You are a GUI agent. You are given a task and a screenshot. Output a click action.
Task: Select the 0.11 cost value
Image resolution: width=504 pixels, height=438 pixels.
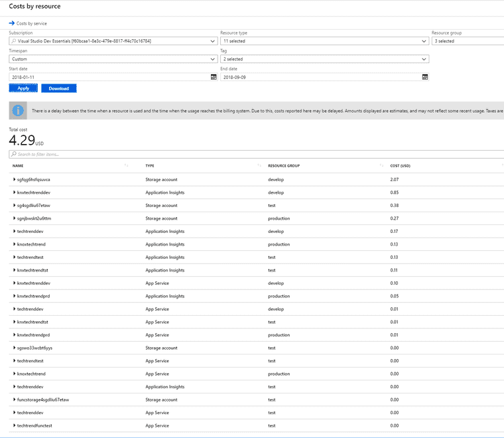[x=394, y=270]
